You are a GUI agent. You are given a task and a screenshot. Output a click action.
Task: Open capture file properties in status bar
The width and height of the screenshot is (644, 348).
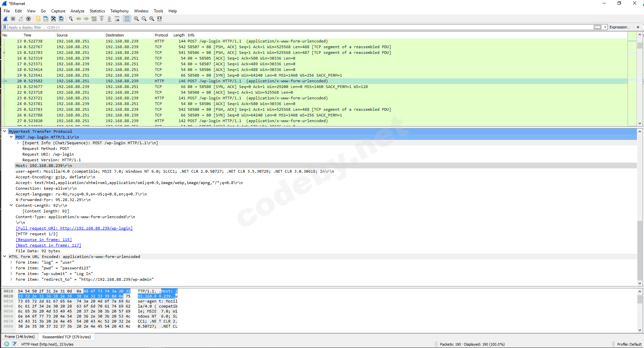[x=14, y=344]
